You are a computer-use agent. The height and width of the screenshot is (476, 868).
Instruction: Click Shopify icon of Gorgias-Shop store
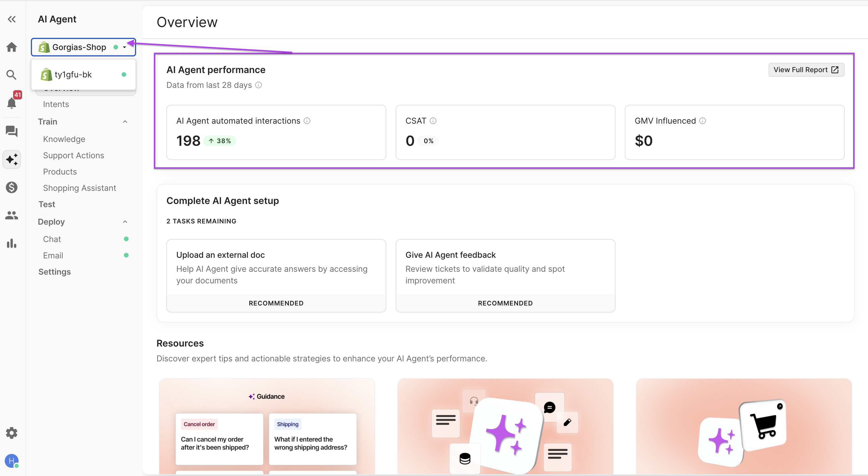coord(44,47)
